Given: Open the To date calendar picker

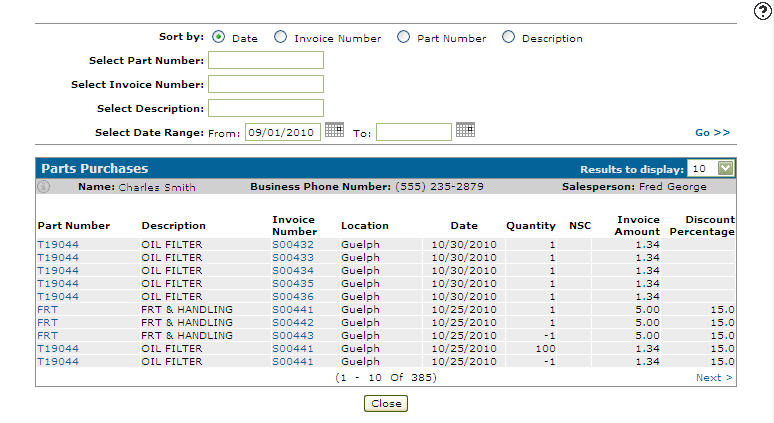Looking at the screenshot, I should 465,130.
